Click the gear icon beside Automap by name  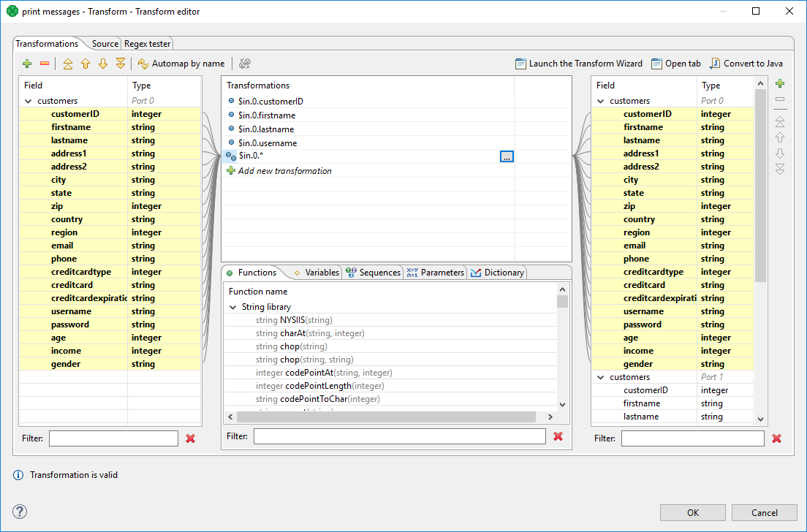[243, 63]
